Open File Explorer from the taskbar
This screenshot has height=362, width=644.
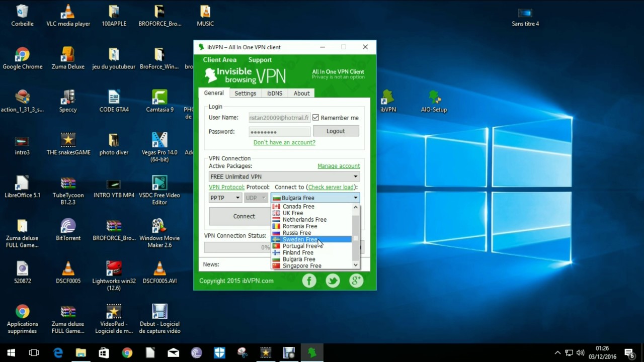[81, 353]
